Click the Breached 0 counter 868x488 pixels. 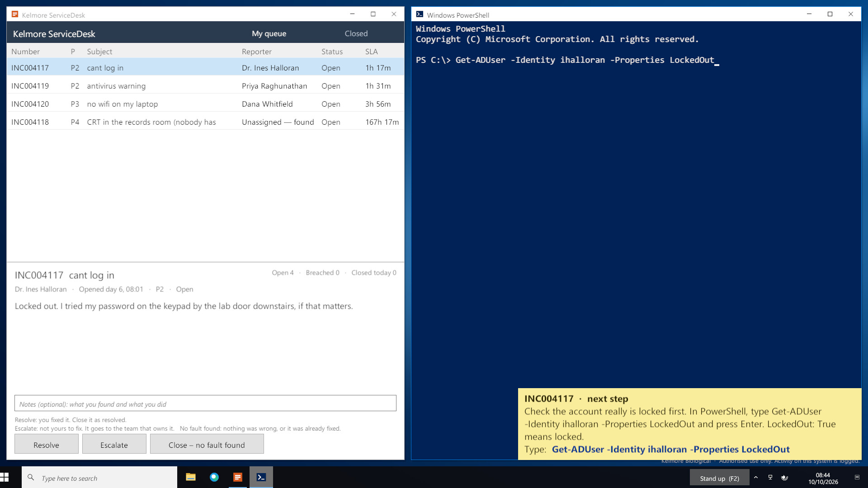[322, 272]
